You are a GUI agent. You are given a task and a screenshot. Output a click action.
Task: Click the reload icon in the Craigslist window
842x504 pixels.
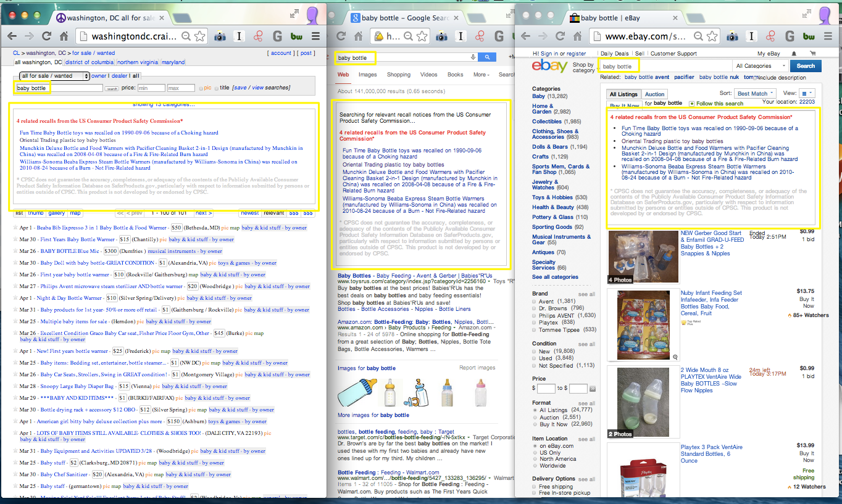coord(46,36)
